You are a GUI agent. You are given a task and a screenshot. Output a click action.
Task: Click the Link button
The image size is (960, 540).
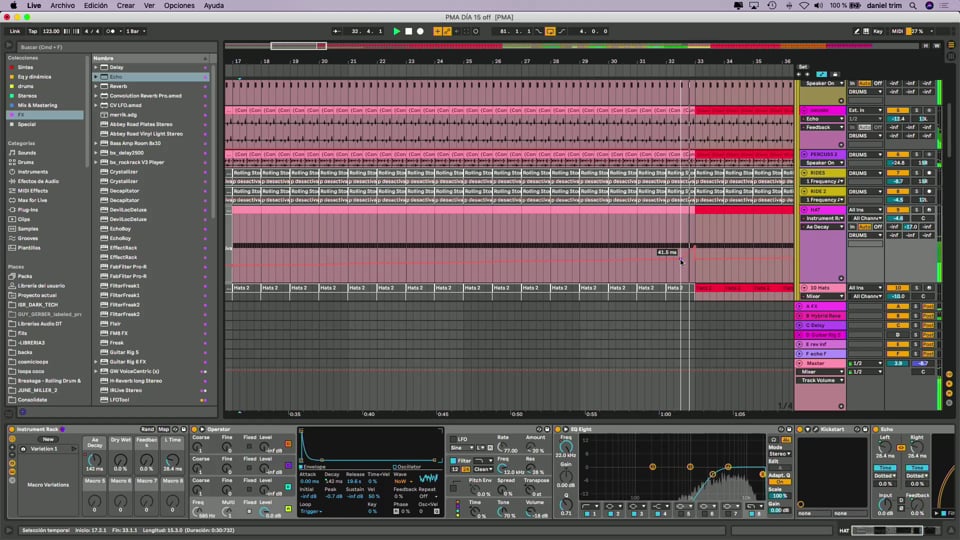(x=15, y=31)
